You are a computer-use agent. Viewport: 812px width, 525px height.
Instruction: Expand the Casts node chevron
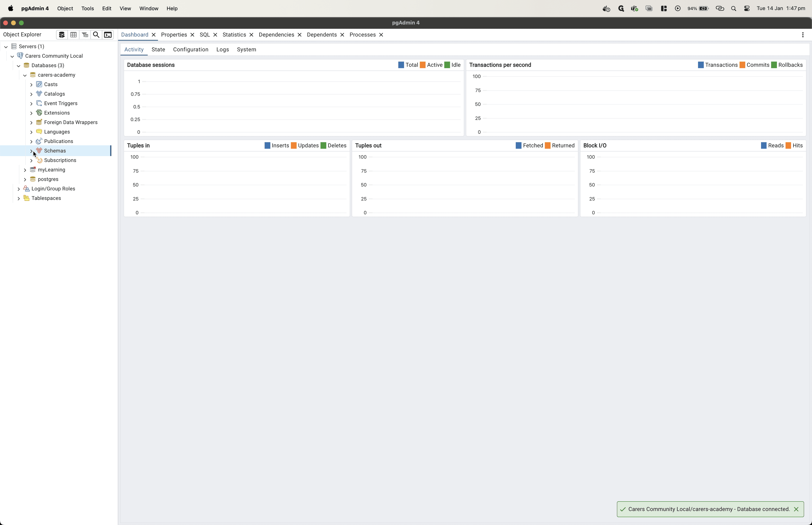pos(31,85)
